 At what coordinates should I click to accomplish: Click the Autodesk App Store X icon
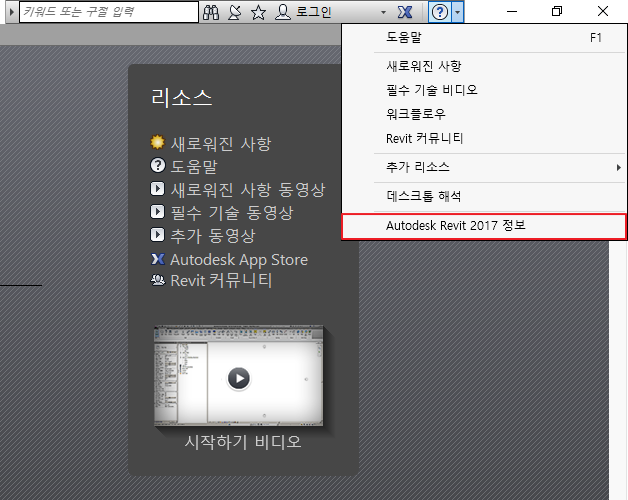point(158,259)
